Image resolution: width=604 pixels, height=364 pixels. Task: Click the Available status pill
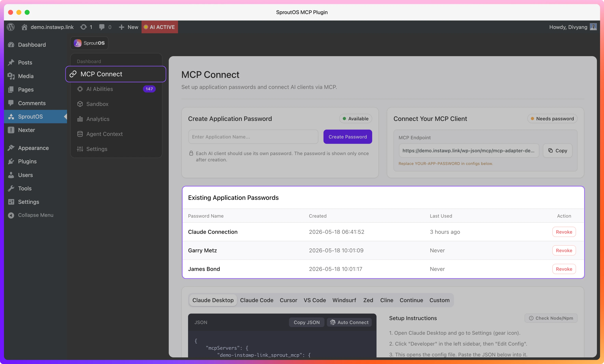coord(355,119)
